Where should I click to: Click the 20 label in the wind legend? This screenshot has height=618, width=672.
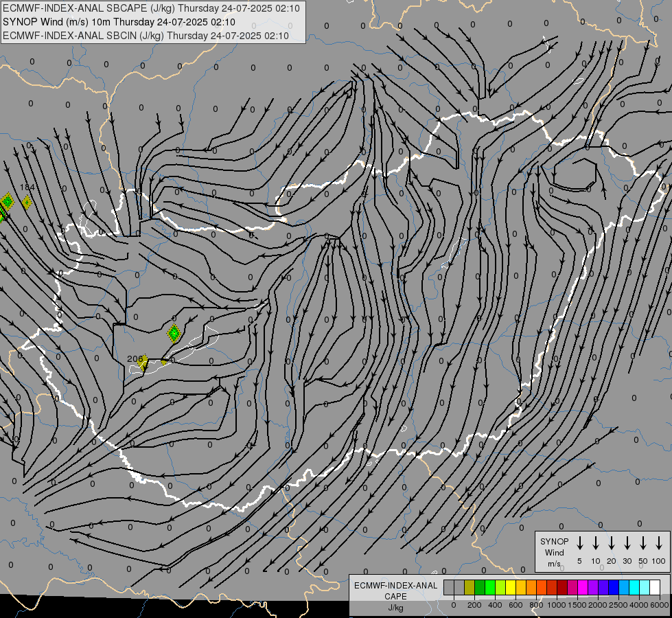pos(612,561)
